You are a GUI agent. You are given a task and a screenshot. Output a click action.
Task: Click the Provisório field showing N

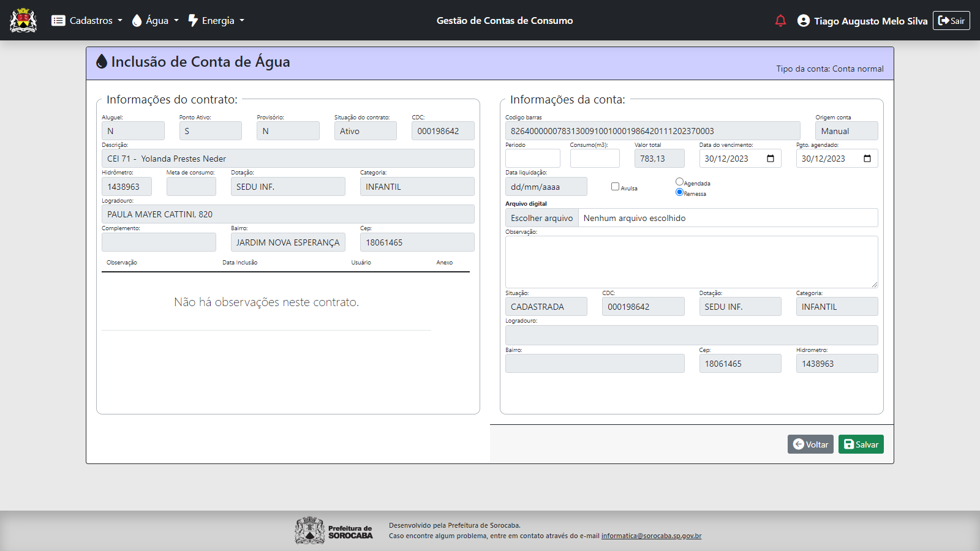[288, 131]
